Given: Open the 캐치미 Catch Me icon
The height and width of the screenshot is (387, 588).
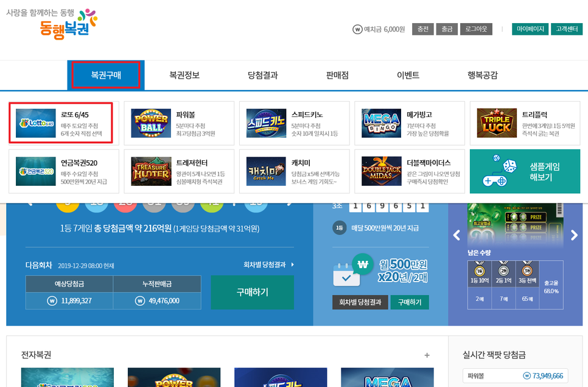Looking at the screenshot, I should tap(266, 171).
